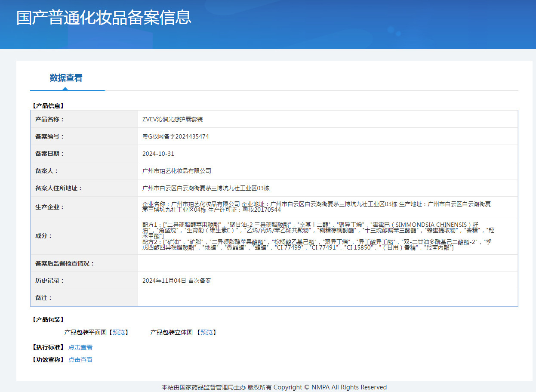Click the 【产品信息】 section heading

tap(48, 105)
